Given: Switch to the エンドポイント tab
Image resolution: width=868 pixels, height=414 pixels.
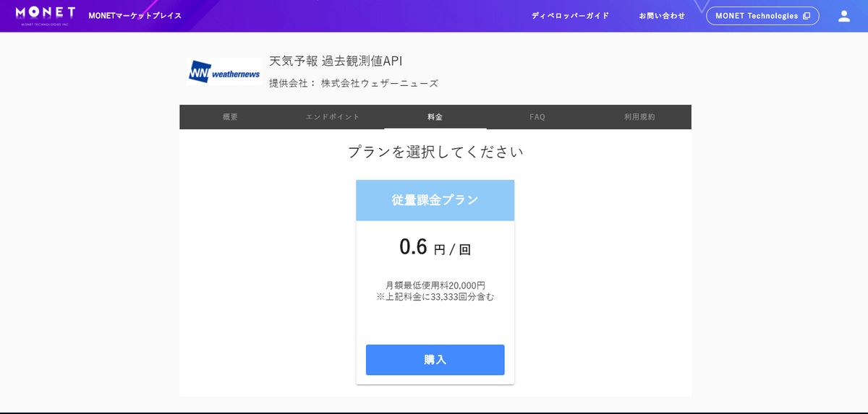Looking at the screenshot, I should (x=333, y=117).
